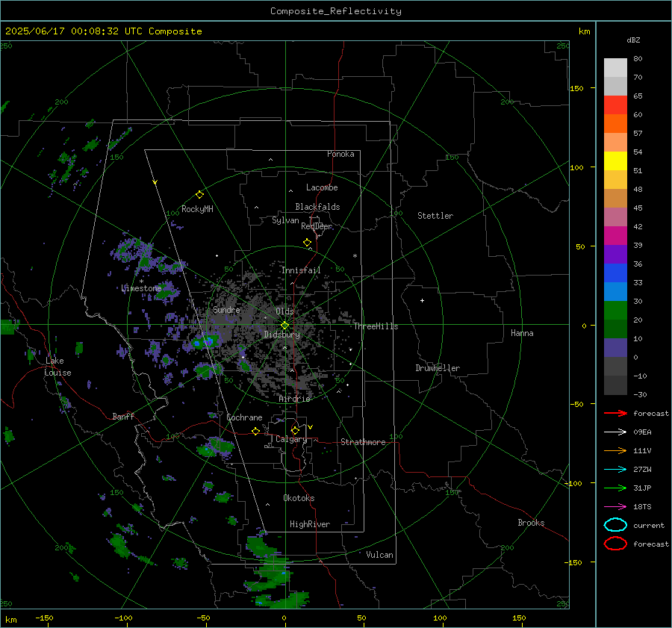
Task: Click the white plus marker west of Hanna
Action: (422, 300)
